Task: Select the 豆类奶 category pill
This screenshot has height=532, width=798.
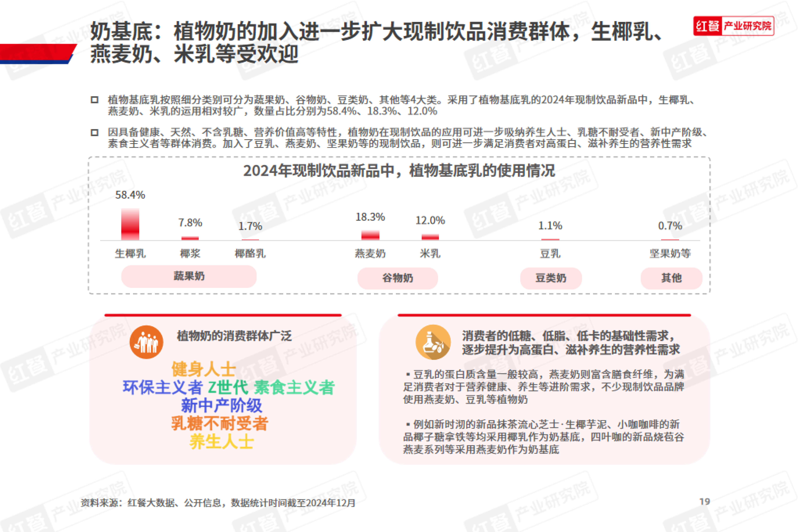Action: pyautogui.click(x=551, y=278)
